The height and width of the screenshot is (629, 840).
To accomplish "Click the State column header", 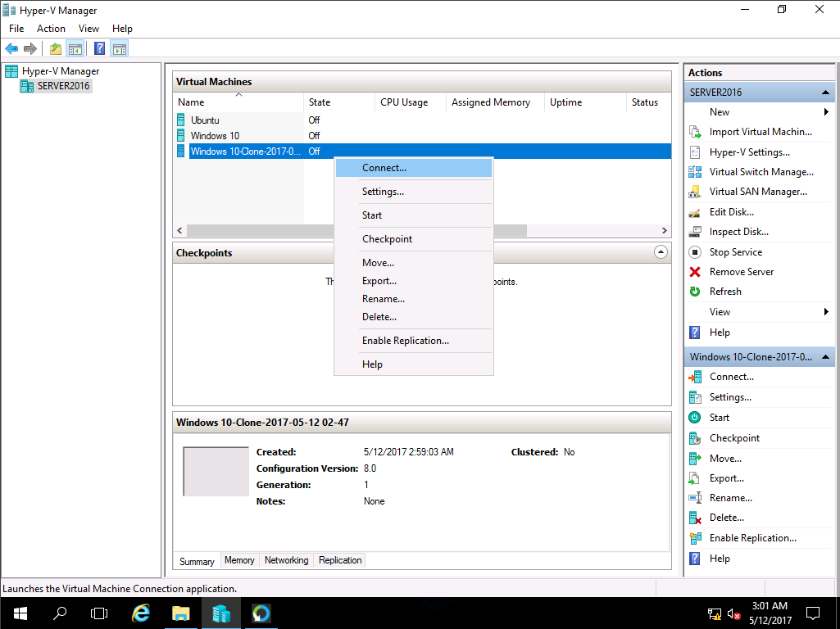I will tap(339, 102).
